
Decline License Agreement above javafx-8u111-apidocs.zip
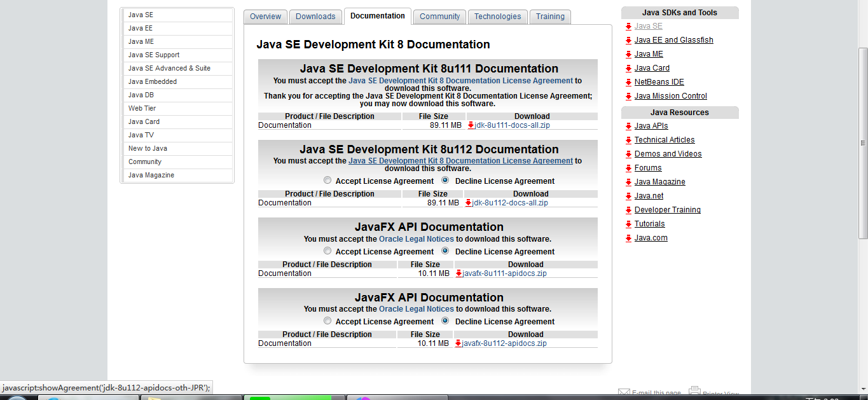tap(445, 251)
